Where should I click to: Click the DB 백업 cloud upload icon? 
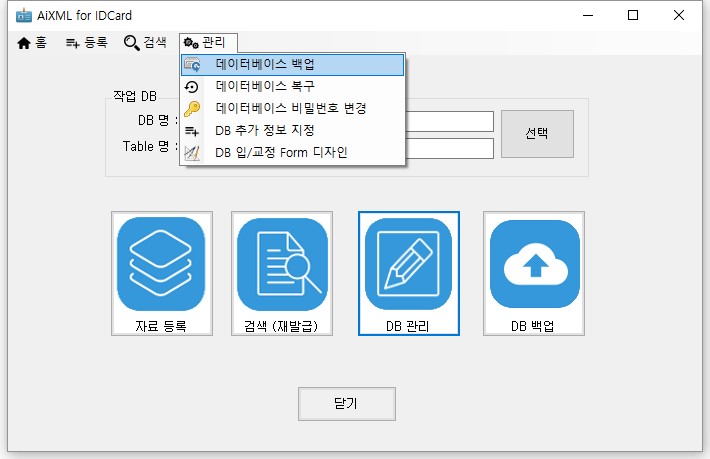pyautogui.click(x=534, y=264)
